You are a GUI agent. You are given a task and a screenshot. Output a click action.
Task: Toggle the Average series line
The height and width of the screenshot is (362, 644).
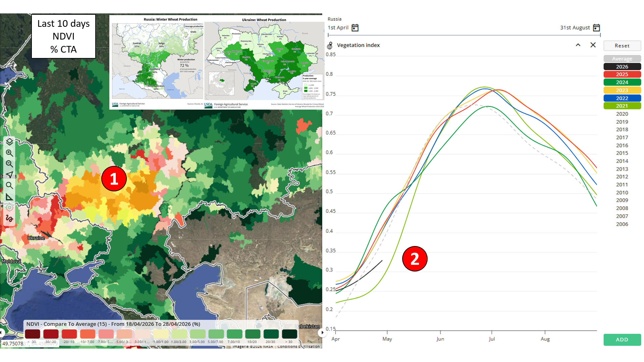coord(622,59)
